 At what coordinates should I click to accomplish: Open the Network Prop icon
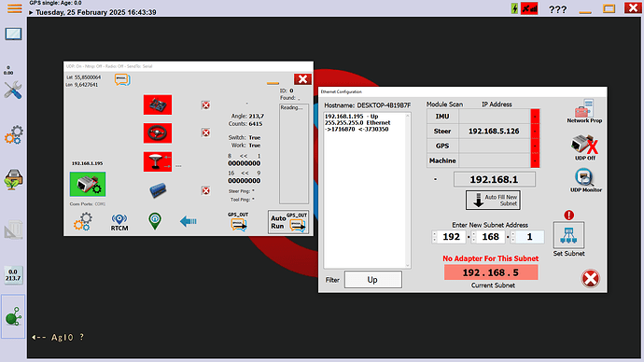click(x=584, y=111)
